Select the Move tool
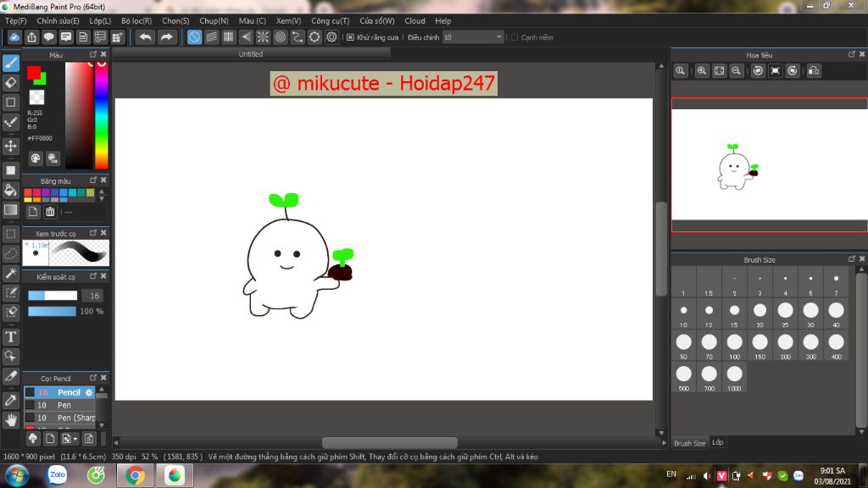The height and width of the screenshot is (488, 868). [x=11, y=146]
